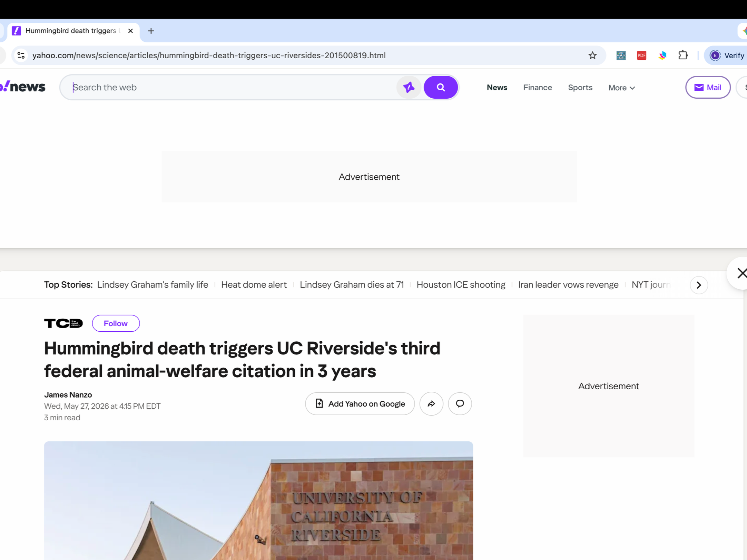This screenshot has width=747, height=560.
Task: Bookmark this page with the star icon
Action: tap(592, 56)
